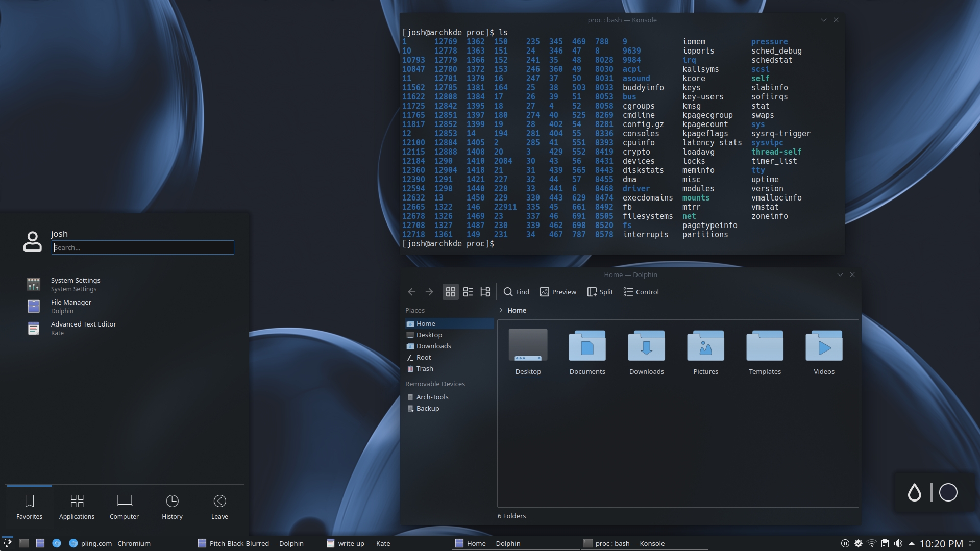Switch to Applications tab in launcher
Viewport: 980px width, 551px height.
coord(77,507)
